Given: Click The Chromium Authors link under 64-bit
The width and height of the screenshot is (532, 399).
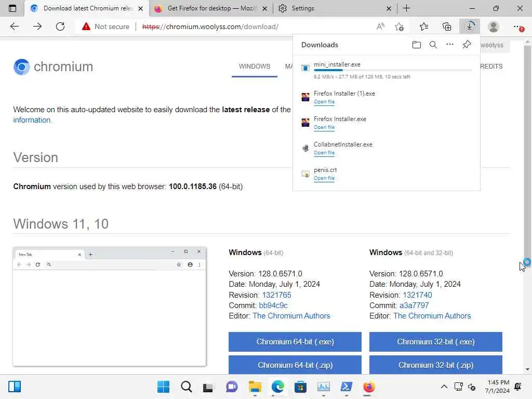Looking at the screenshot, I should coord(291,316).
